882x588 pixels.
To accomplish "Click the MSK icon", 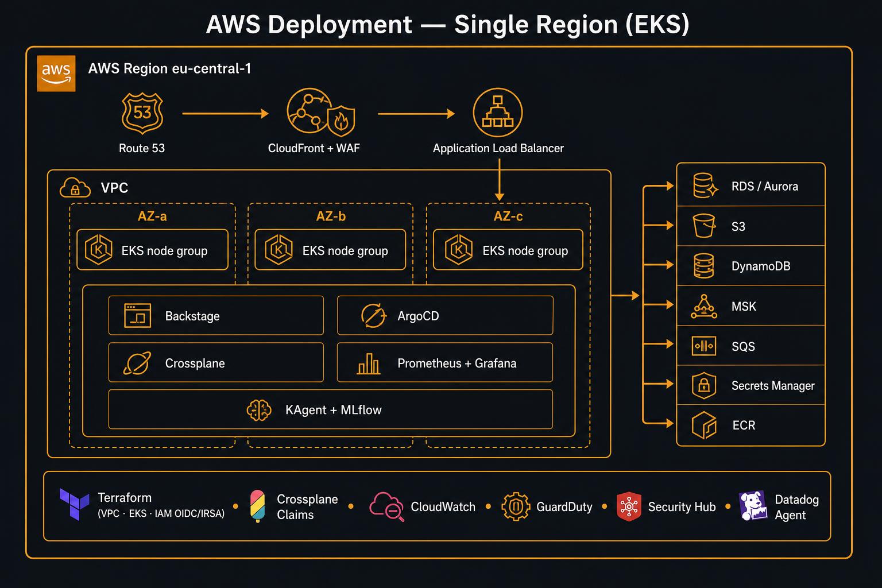I will click(704, 306).
